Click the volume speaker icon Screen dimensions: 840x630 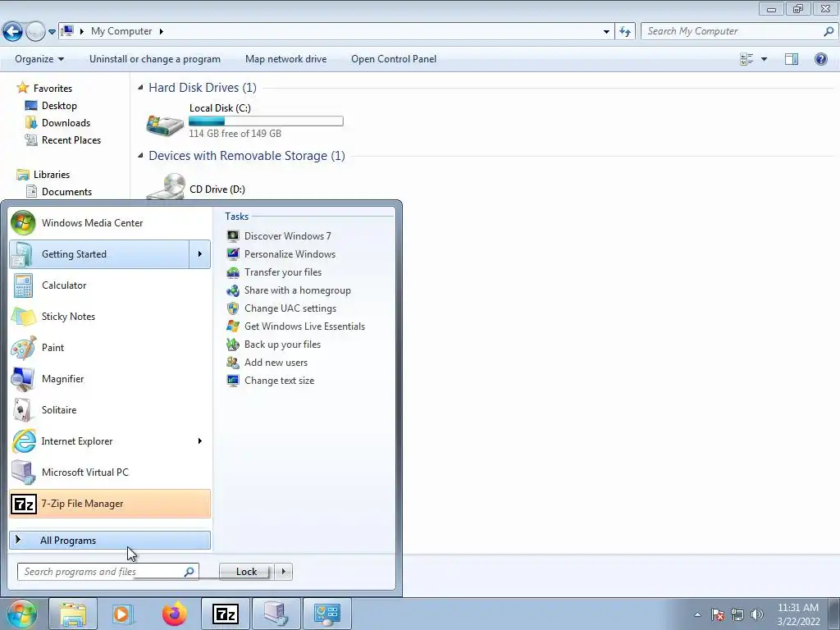[757, 614]
